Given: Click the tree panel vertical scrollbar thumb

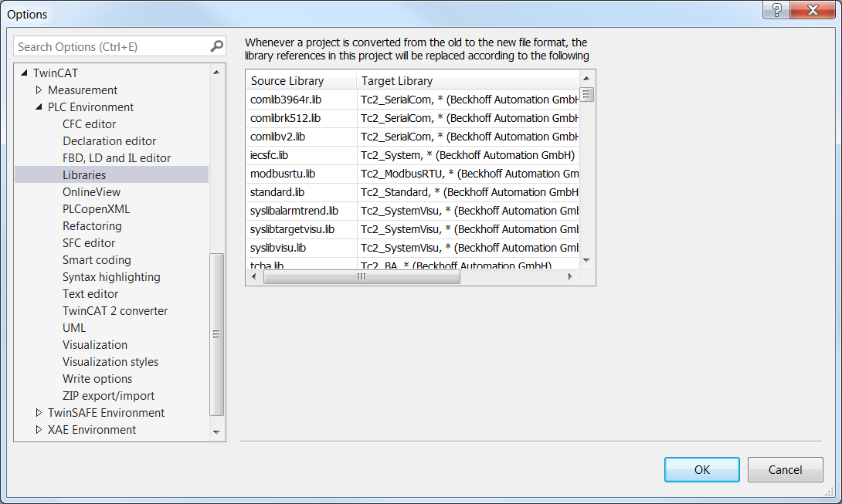Looking at the screenshot, I should click(x=216, y=334).
